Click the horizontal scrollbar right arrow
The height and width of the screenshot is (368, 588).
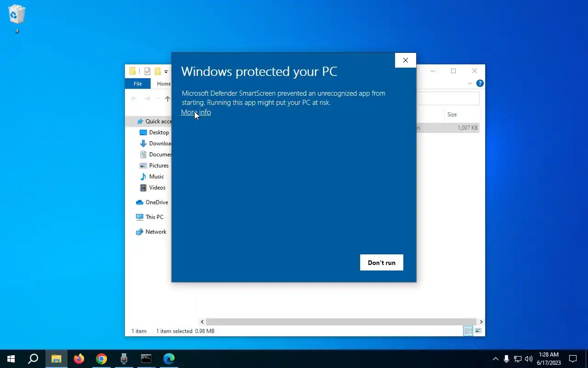tap(481, 322)
